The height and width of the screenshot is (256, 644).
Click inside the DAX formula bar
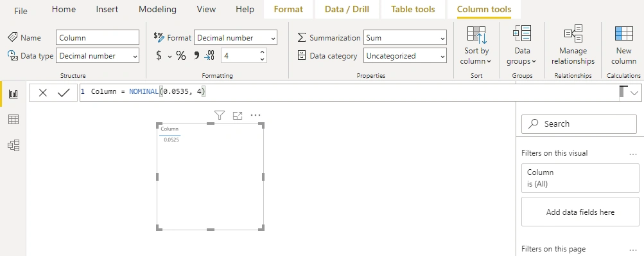click(x=349, y=93)
